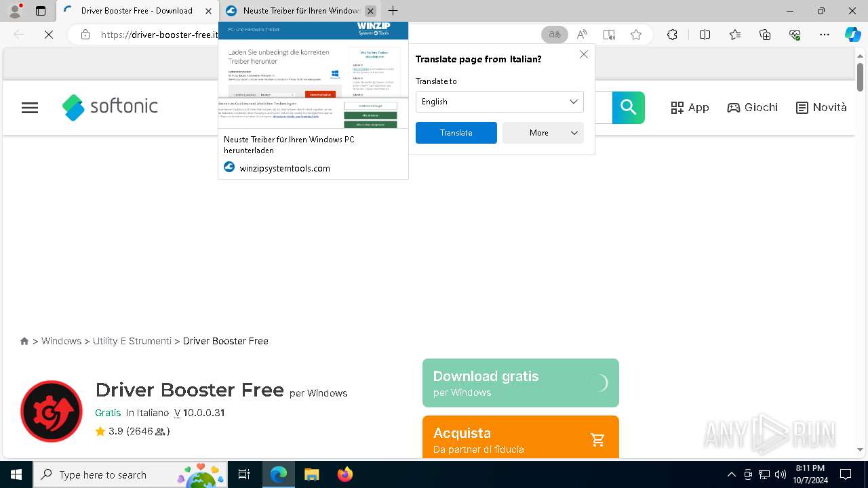Click the volume tray icon
The width and height of the screenshot is (868, 488).
pyautogui.click(x=780, y=474)
